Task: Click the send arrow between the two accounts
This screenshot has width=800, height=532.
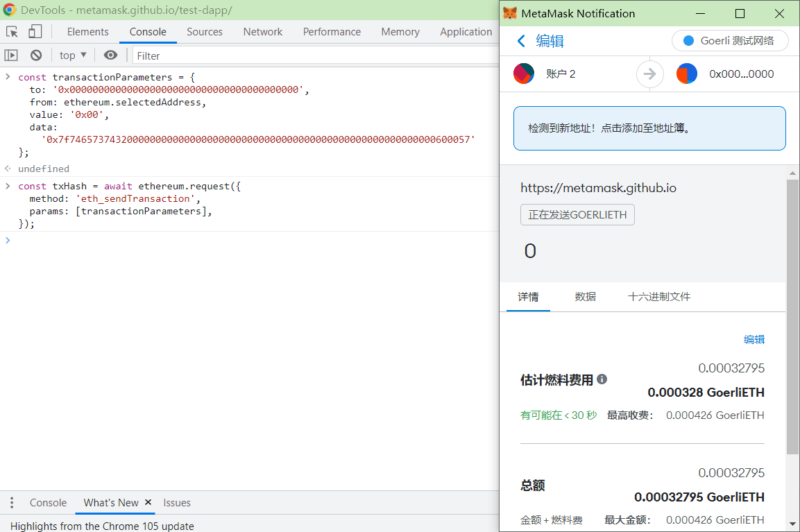Action: point(649,74)
